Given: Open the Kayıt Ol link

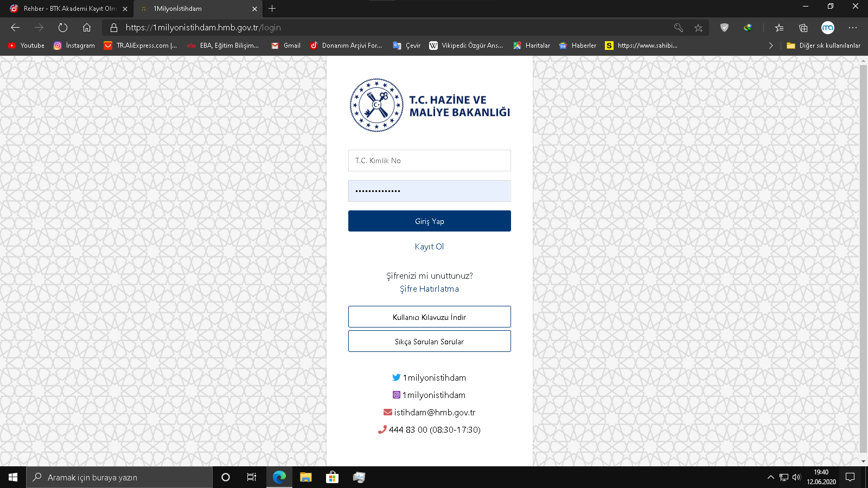Looking at the screenshot, I should tap(429, 246).
